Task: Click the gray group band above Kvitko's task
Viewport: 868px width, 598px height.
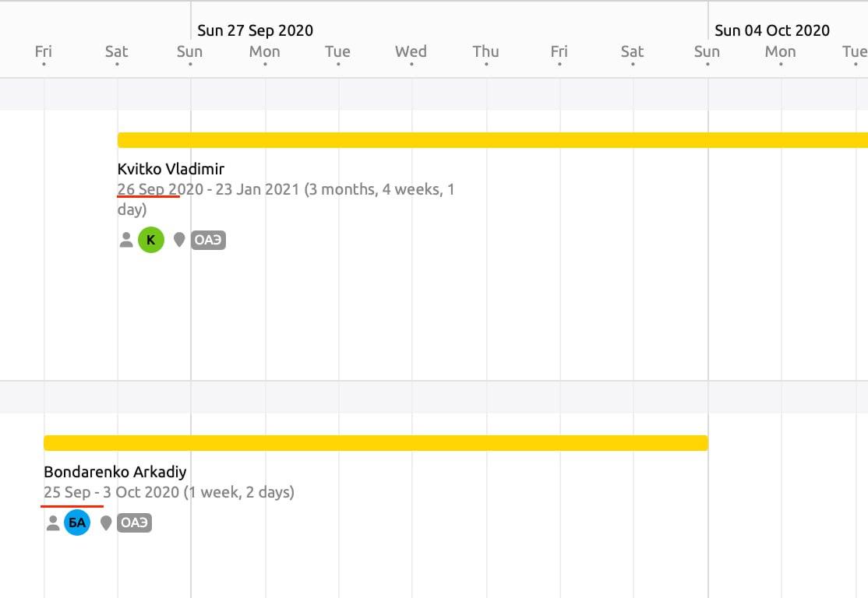Action: pyautogui.click(x=433, y=94)
